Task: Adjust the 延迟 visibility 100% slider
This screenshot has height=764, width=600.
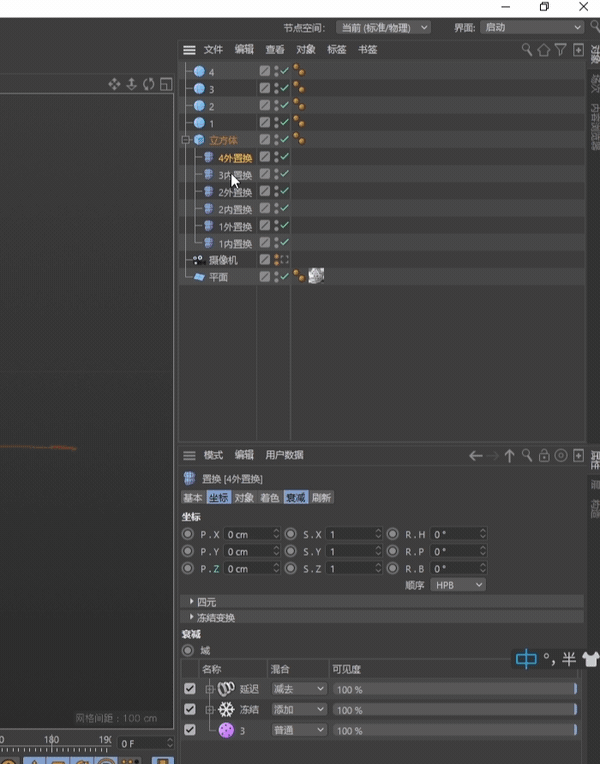Action: point(455,689)
